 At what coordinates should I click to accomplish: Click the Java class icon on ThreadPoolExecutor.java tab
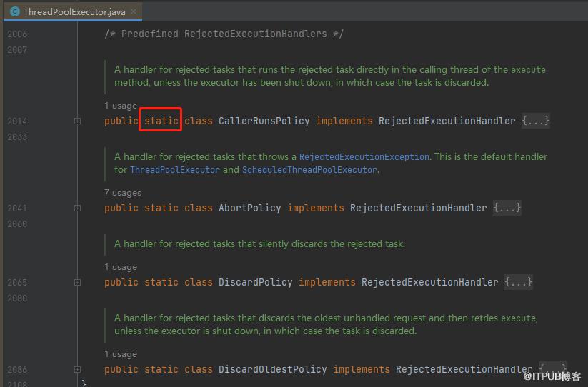[x=14, y=11]
